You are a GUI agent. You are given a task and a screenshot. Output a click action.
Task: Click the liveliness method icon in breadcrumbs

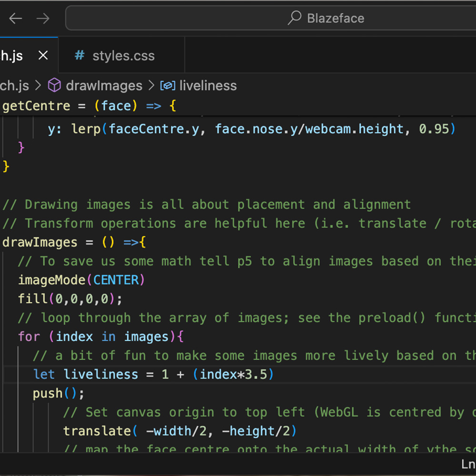click(168, 85)
